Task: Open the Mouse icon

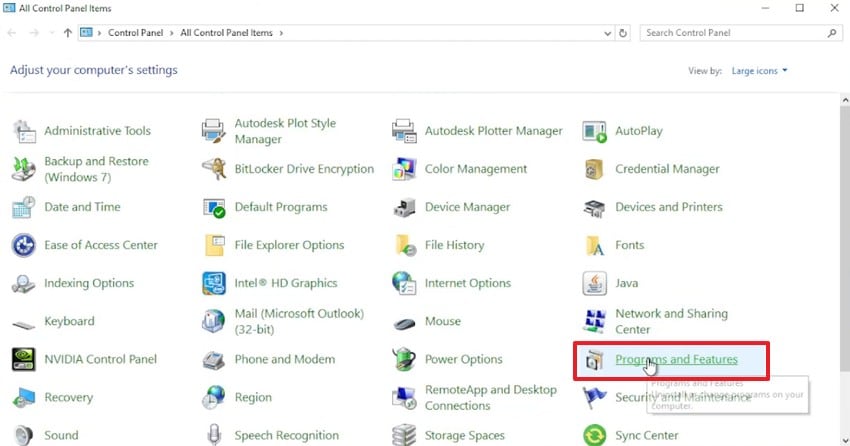Action: point(404,324)
